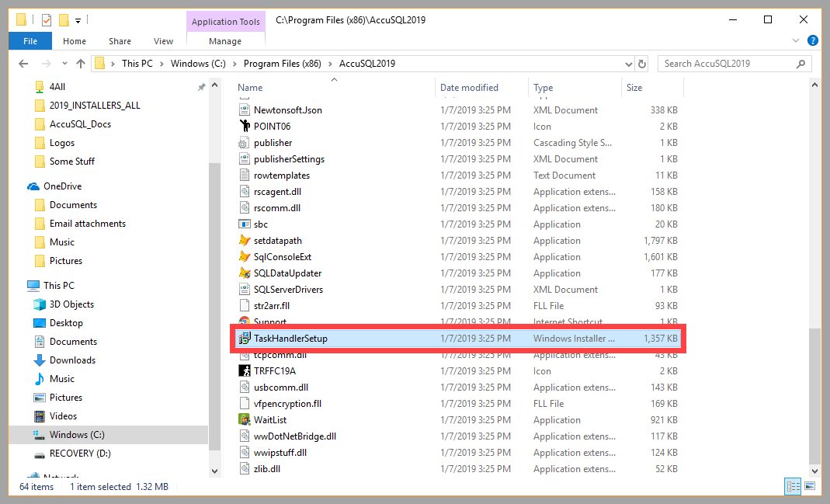Click the rscagent.dll file icon
This screenshot has height=504, width=830.
(244, 192)
